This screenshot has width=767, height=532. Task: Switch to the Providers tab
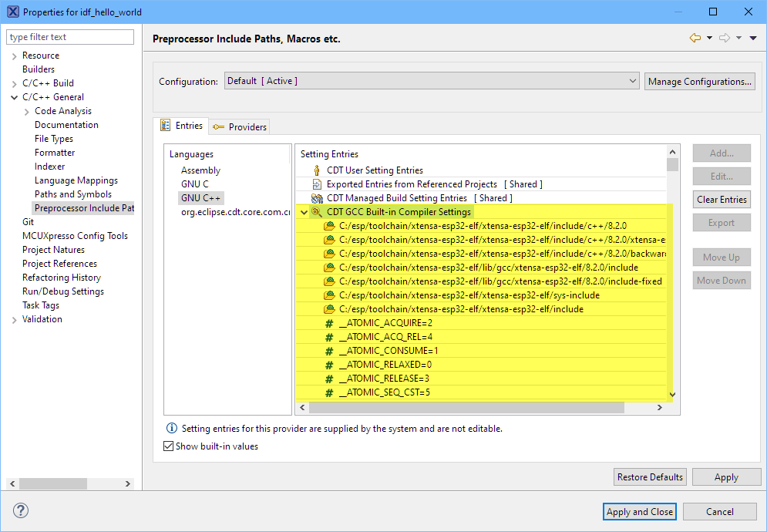click(x=241, y=127)
